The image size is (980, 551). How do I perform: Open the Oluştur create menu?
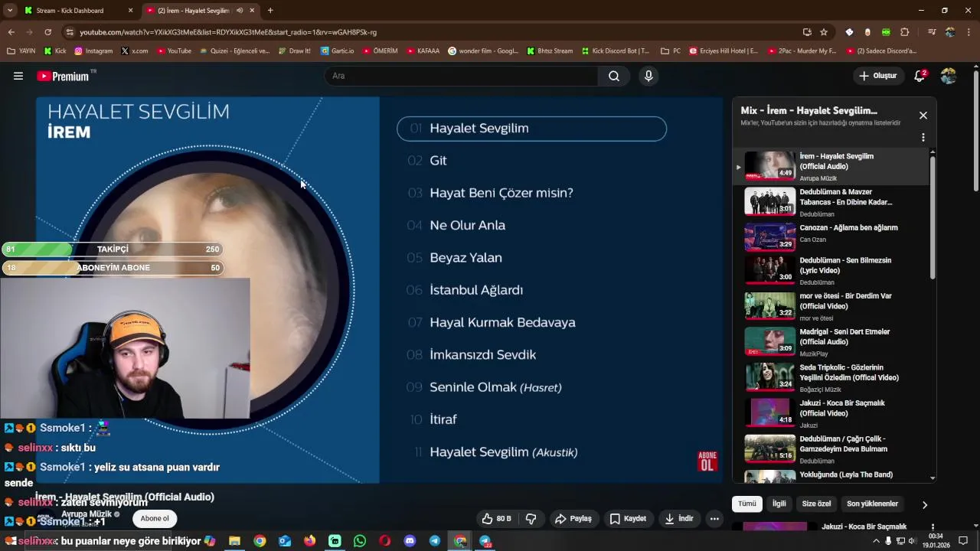pos(877,76)
